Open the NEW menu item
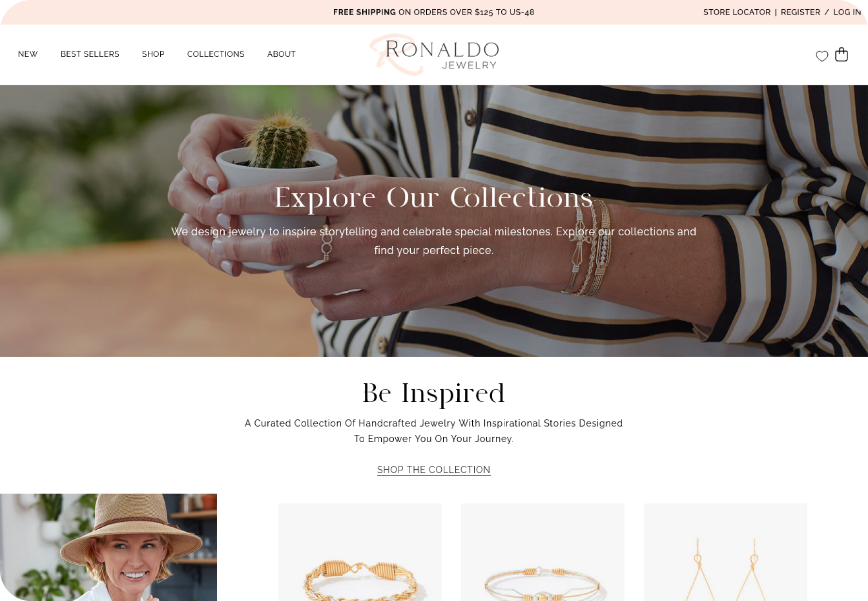 coord(28,54)
